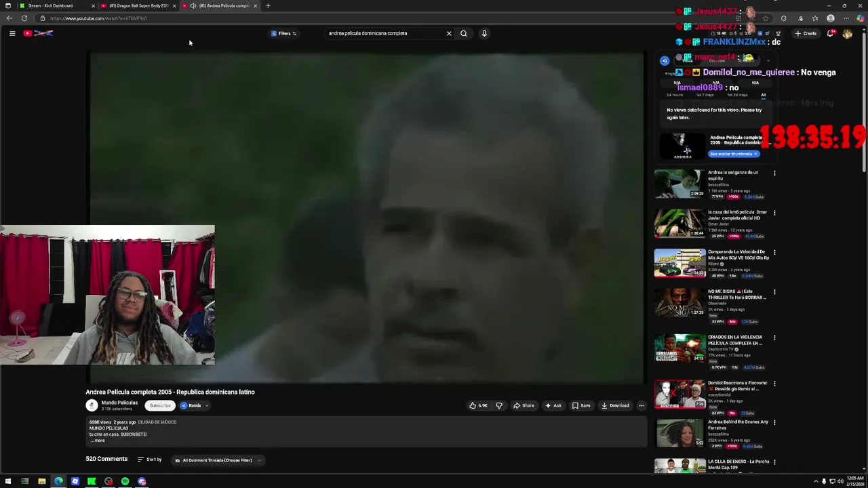This screenshot has width=868, height=488.
Task: Open 'Andrea Behind the Scenes' video title
Action: pos(738,425)
